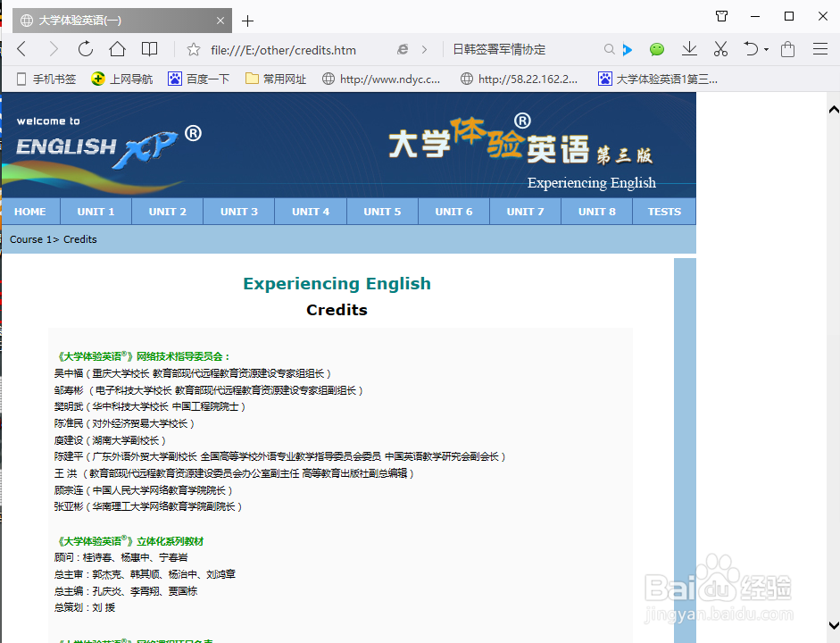Click the Credits heading text
This screenshot has width=840, height=643.
337,310
